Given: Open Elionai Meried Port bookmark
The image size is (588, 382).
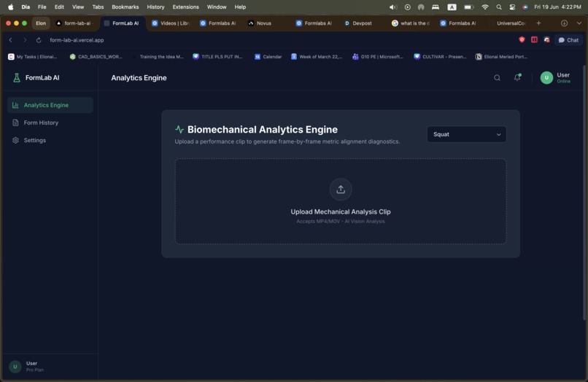Looking at the screenshot, I should point(502,57).
